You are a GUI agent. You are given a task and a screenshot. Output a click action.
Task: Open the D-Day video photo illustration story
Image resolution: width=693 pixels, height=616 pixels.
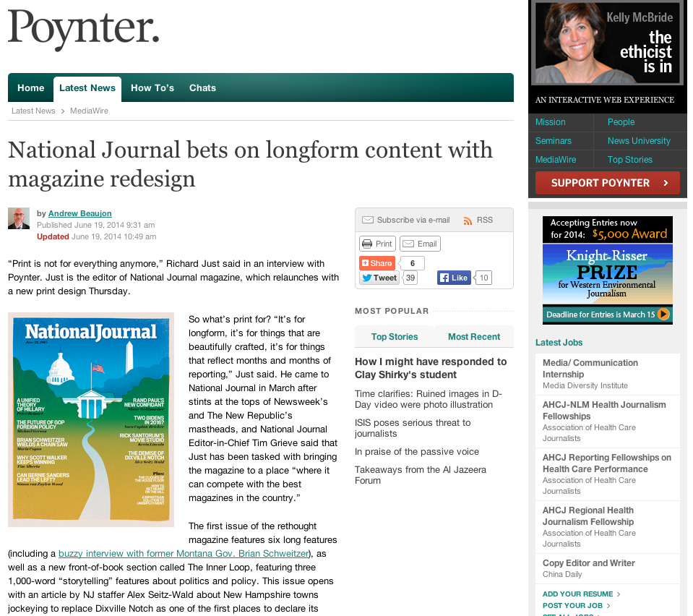(429, 399)
